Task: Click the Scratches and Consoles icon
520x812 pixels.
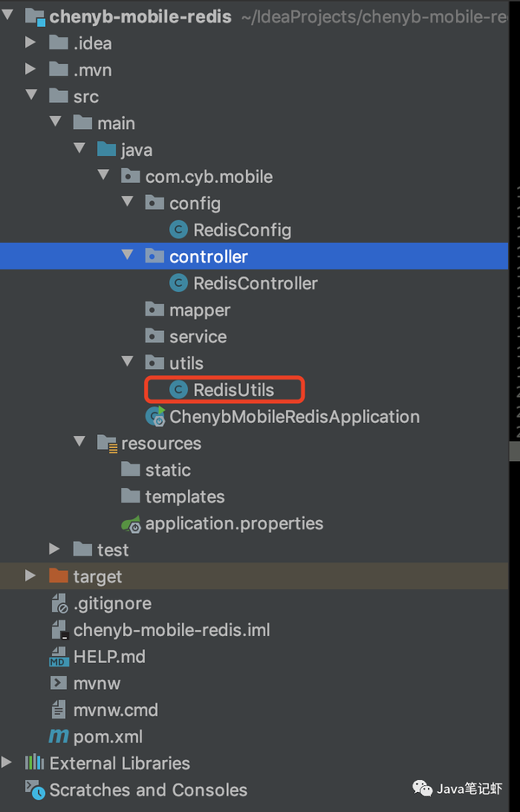Action: coord(36,789)
